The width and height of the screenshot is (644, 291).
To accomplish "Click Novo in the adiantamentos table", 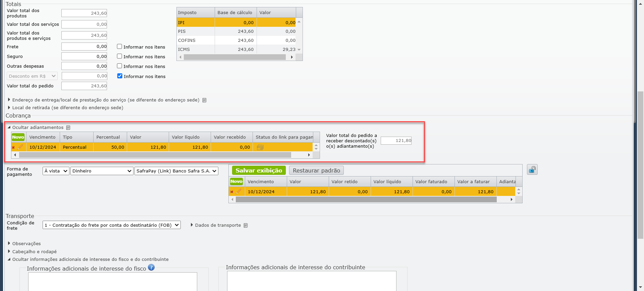I will [18, 137].
